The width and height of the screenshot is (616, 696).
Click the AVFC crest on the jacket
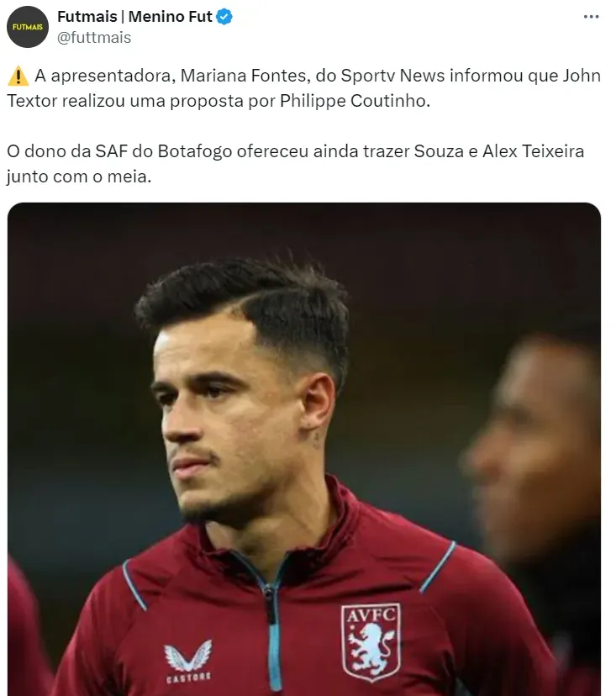pyautogui.click(x=371, y=641)
